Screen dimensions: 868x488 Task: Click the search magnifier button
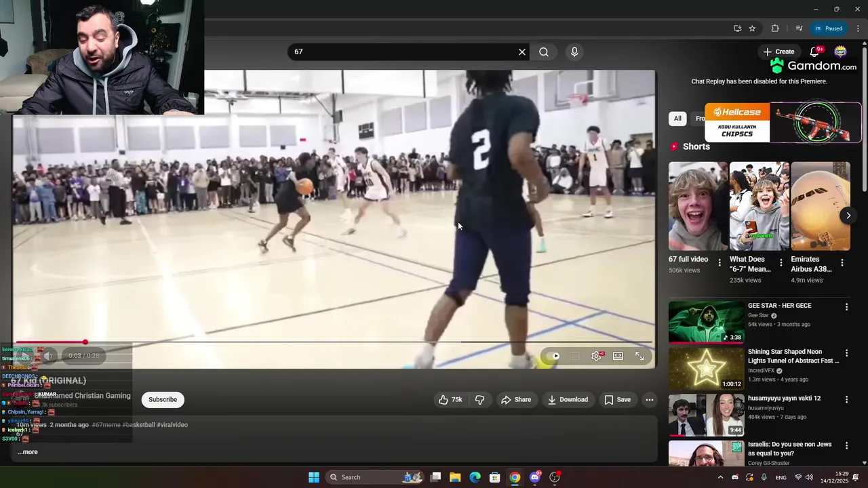tap(544, 52)
